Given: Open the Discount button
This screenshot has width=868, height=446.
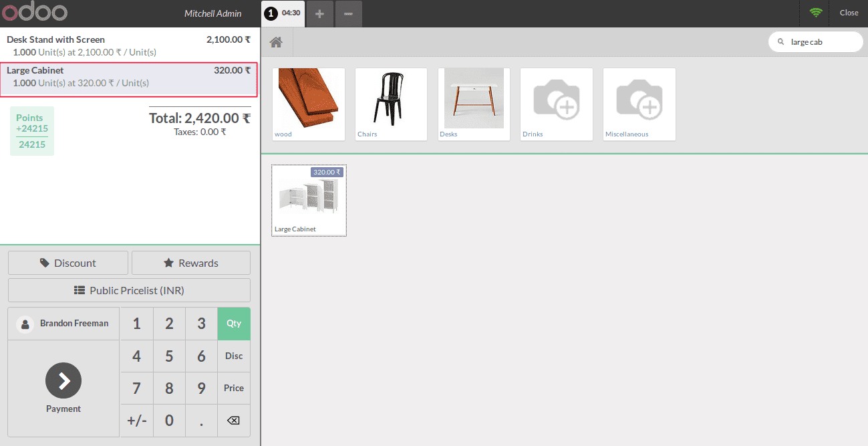Looking at the screenshot, I should click(68, 263).
